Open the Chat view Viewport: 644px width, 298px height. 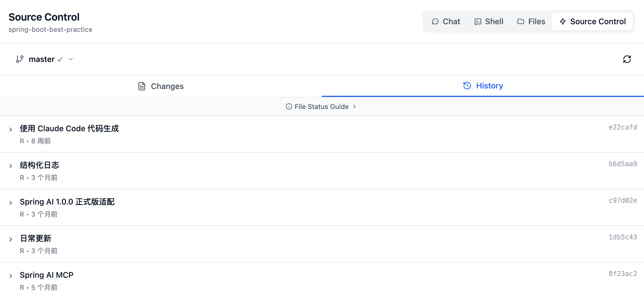click(x=446, y=21)
